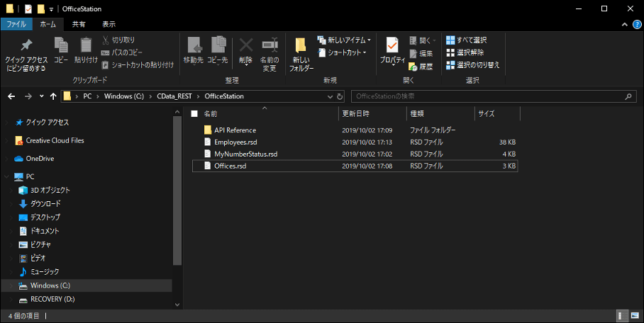Switch to large icons view in status bar
The height and width of the screenshot is (323, 644).
tap(635, 316)
